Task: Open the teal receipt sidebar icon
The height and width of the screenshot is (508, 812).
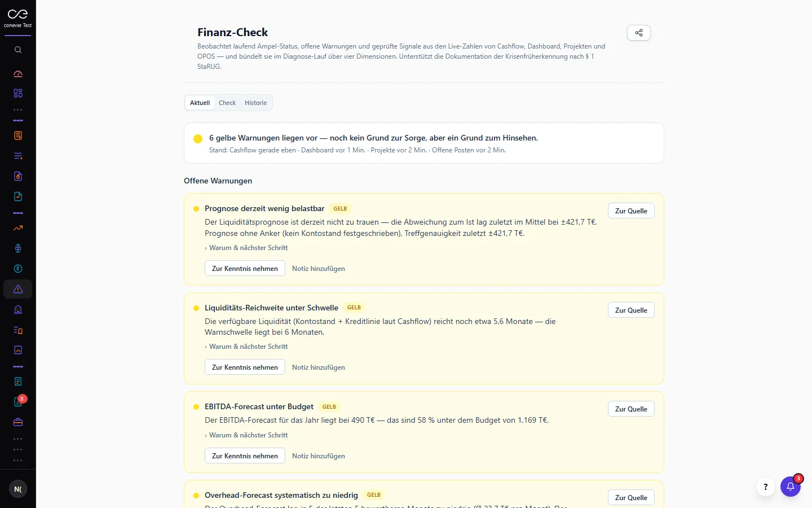Action: (18, 382)
